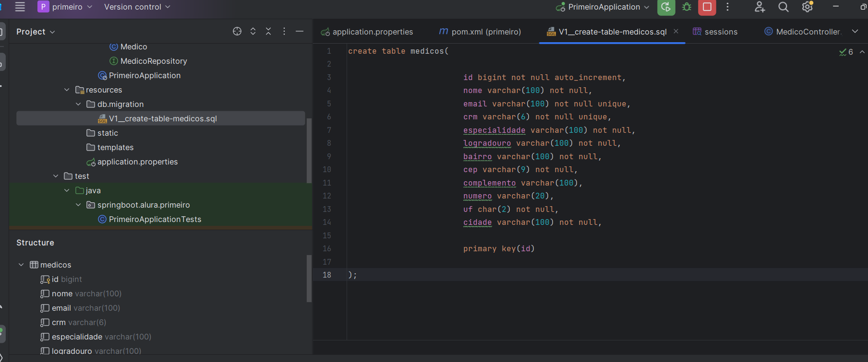Open Project panel options menu
The image size is (868, 362).
click(284, 31)
